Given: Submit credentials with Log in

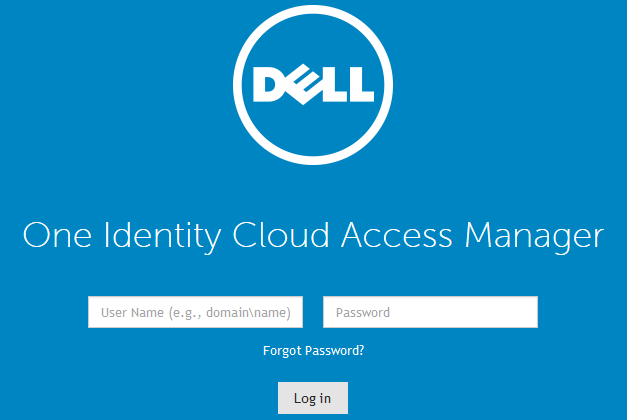Looking at the screenshot, I should [312, 398].
